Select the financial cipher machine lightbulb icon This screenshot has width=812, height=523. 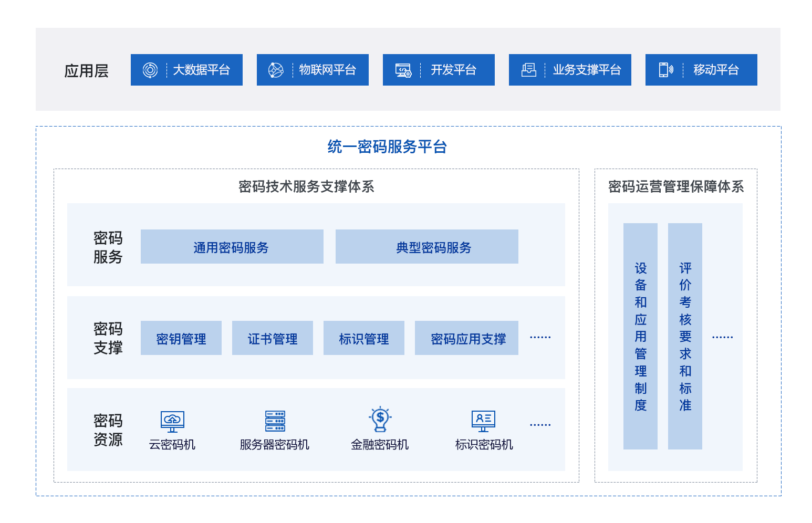click(x=380, y=420)
